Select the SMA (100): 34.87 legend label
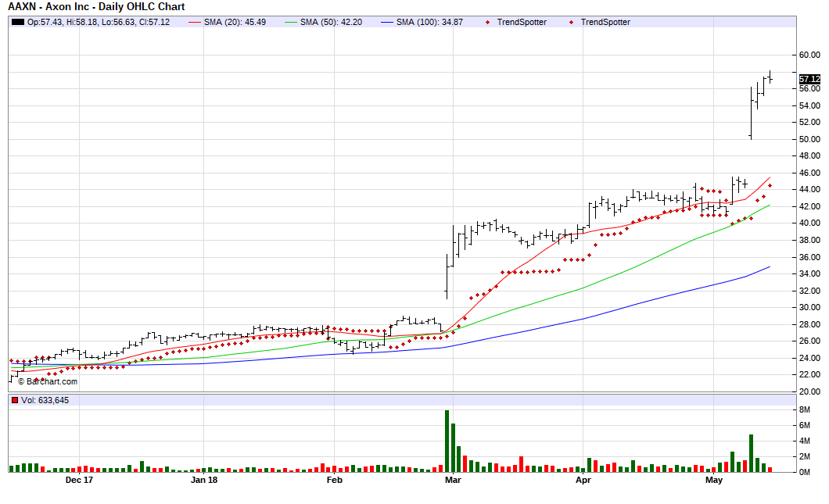This screenshot has height=504, width=829. point(429,22)
